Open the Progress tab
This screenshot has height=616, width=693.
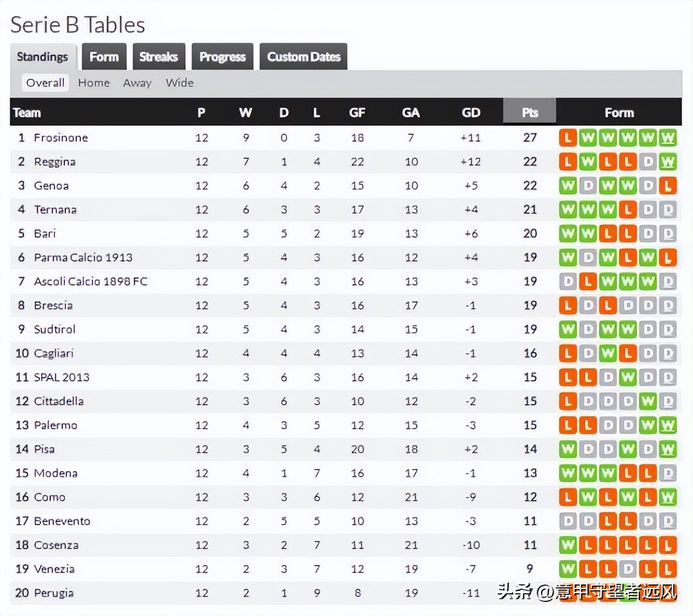pyautogui.click(x=222, y=57)
